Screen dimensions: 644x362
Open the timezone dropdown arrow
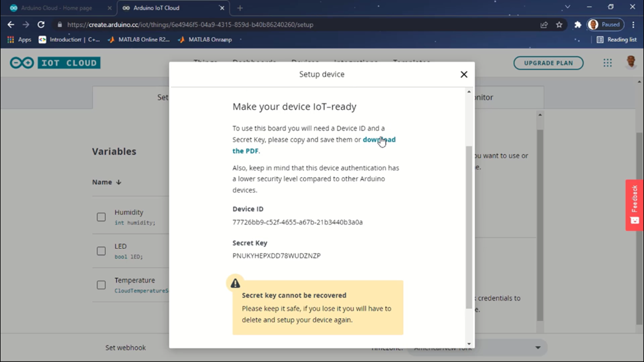click(x=537, y=347)
